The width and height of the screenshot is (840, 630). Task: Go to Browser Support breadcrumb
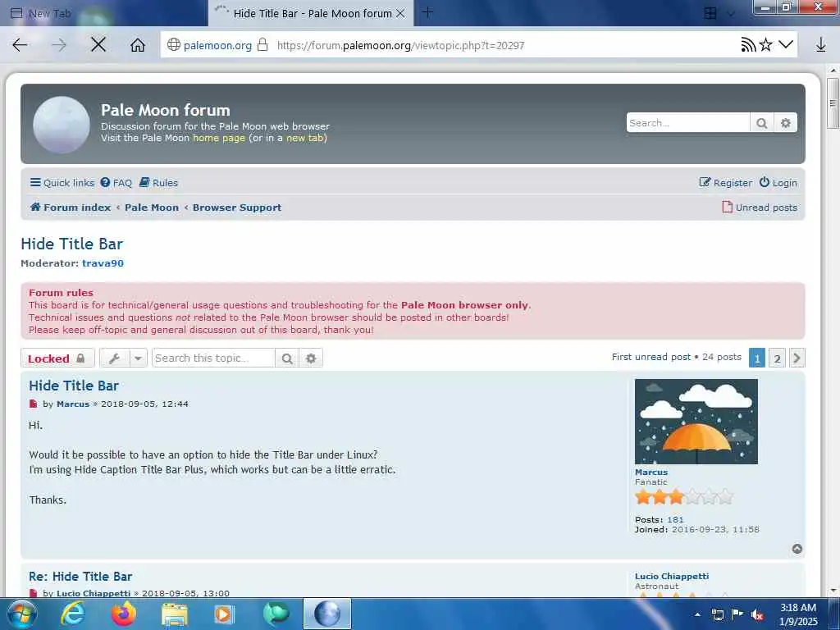(237, 208)
